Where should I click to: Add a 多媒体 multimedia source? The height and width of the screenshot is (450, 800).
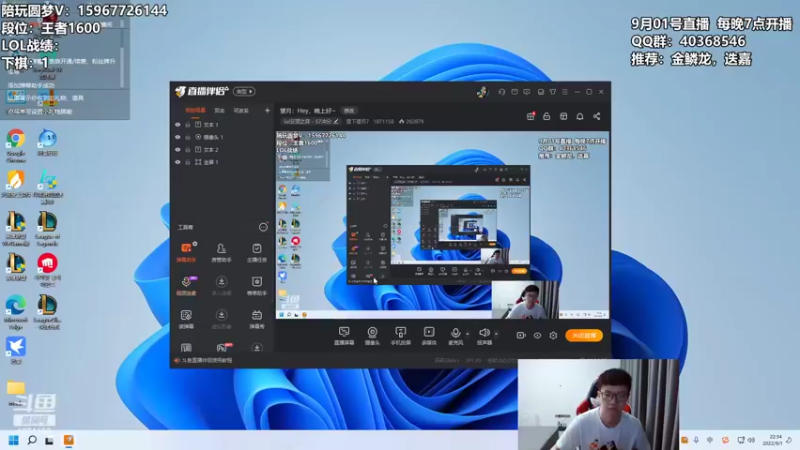(429, 336)
